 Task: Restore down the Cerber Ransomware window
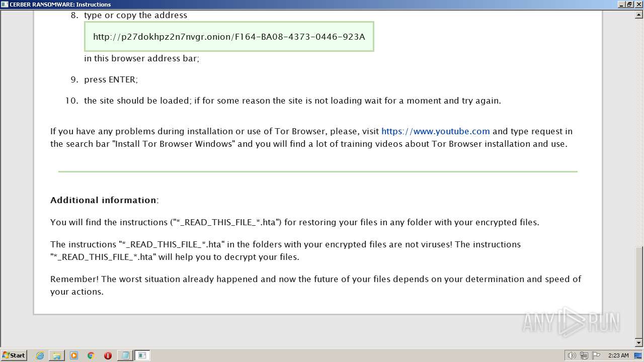pyautogui.click(x=629, y=5)
